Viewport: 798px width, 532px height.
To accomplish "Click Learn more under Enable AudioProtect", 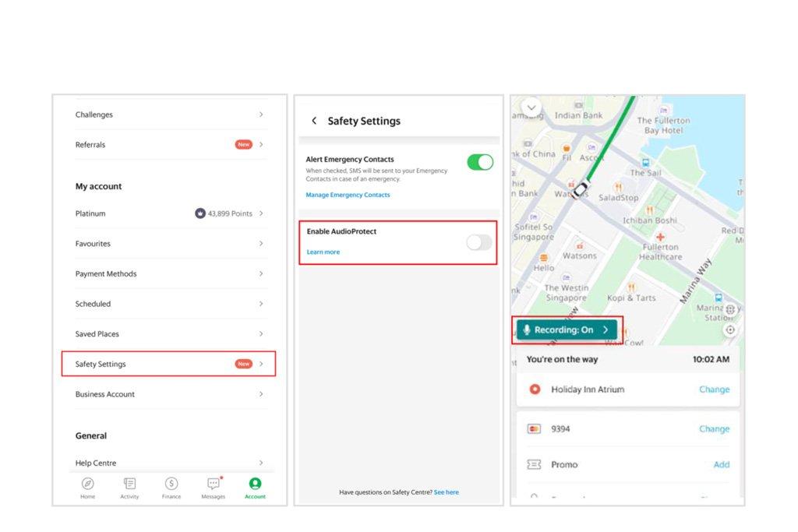I will [323, 252].
